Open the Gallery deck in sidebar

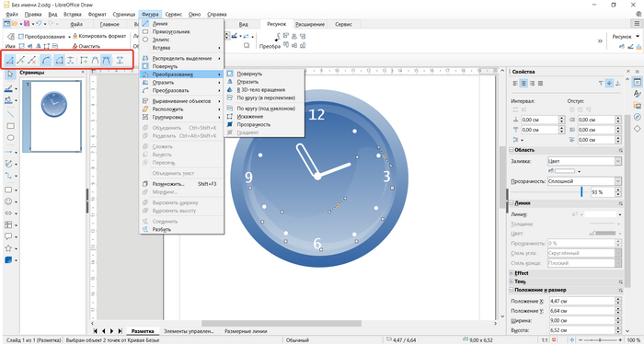click(637, 106)
